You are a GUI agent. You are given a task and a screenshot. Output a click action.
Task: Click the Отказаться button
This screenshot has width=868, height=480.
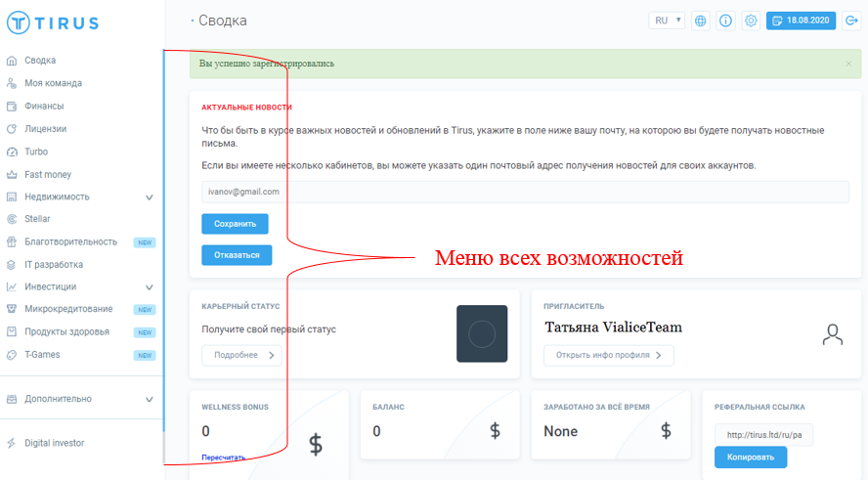tap(237, 255)
